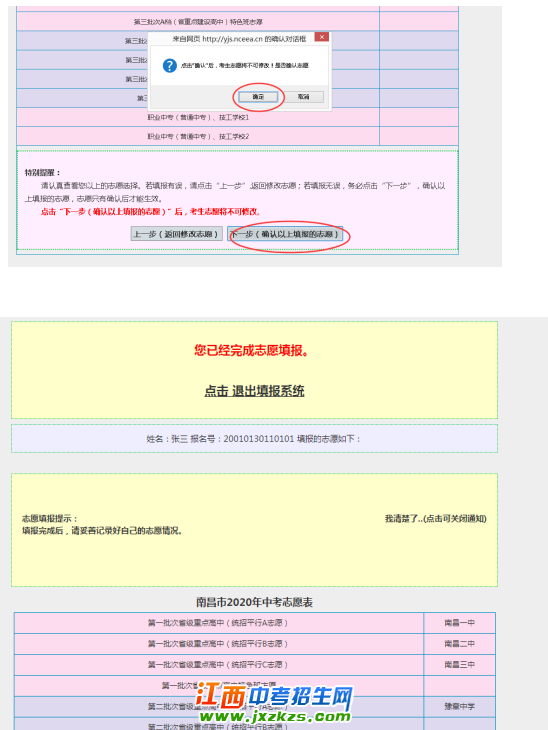Open the 点击 退出填报系统 link
Image resolution: width=548 pixels, height=730 pixels.
coord(254,391)
